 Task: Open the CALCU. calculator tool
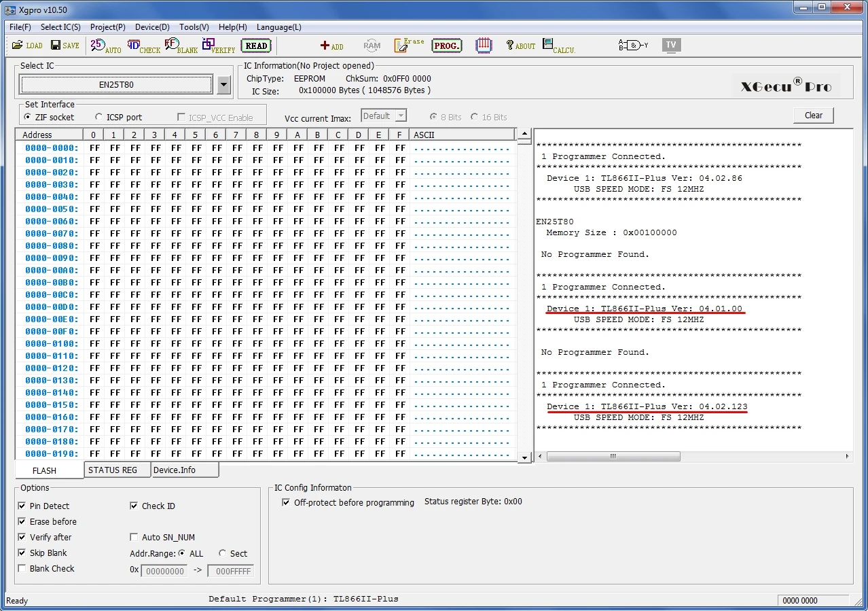point(559,46)
